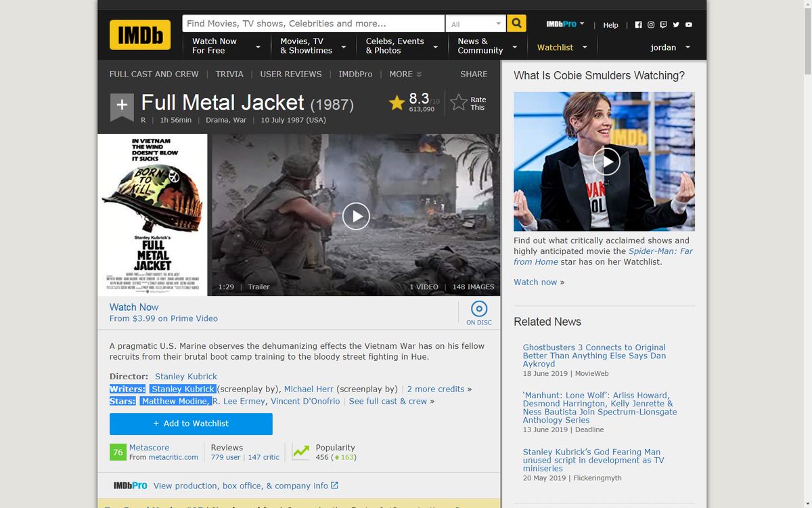Open the 148 IMAGES link
The width and height of the screenshot is (812, 508).
(x=473, y=287)
